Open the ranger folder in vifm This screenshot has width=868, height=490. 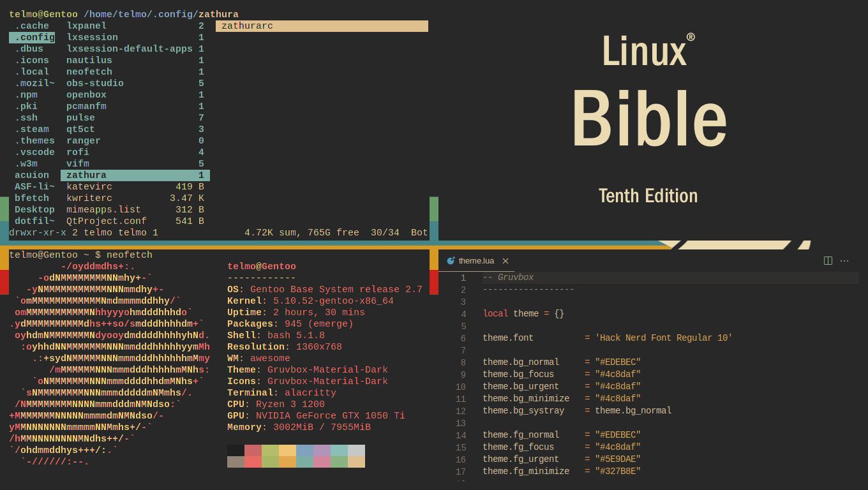pyautogui.click(x=84, y=140)
